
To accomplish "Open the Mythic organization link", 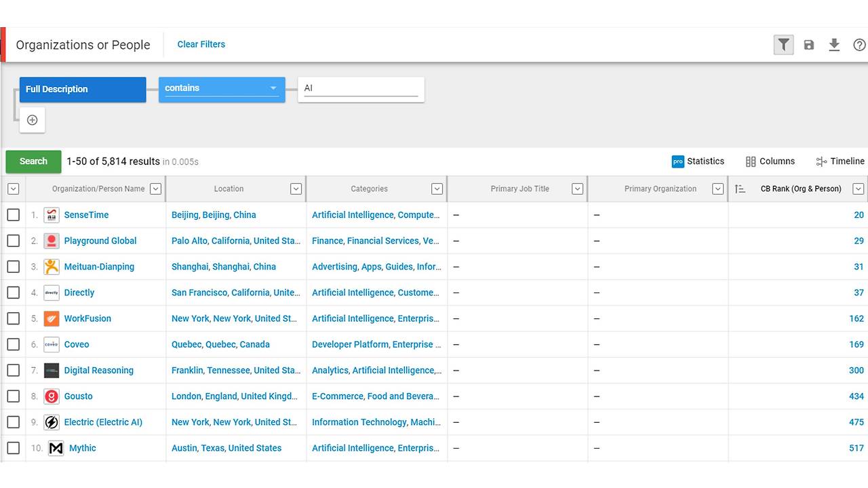I will tap(83, 448).
